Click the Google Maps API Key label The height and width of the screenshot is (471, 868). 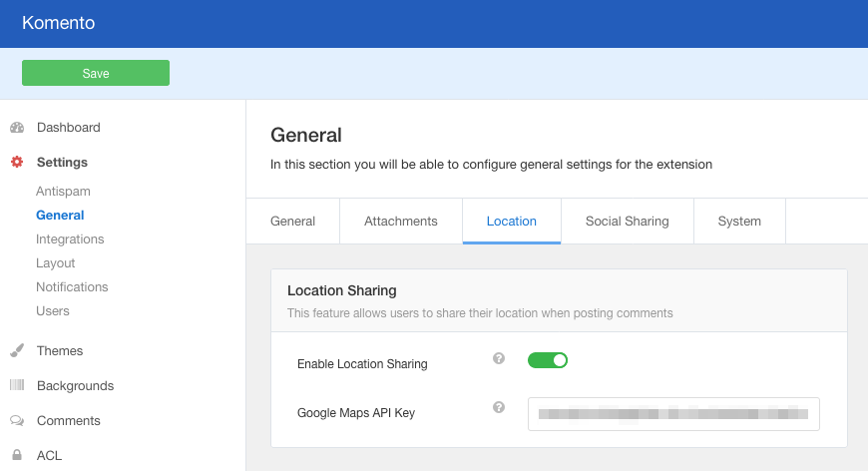pos(356,413)
